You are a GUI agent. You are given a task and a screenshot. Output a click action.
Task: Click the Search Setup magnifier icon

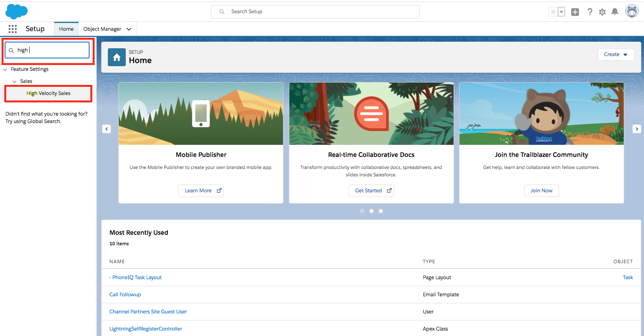pyautogui.click(x=222, y=12)
